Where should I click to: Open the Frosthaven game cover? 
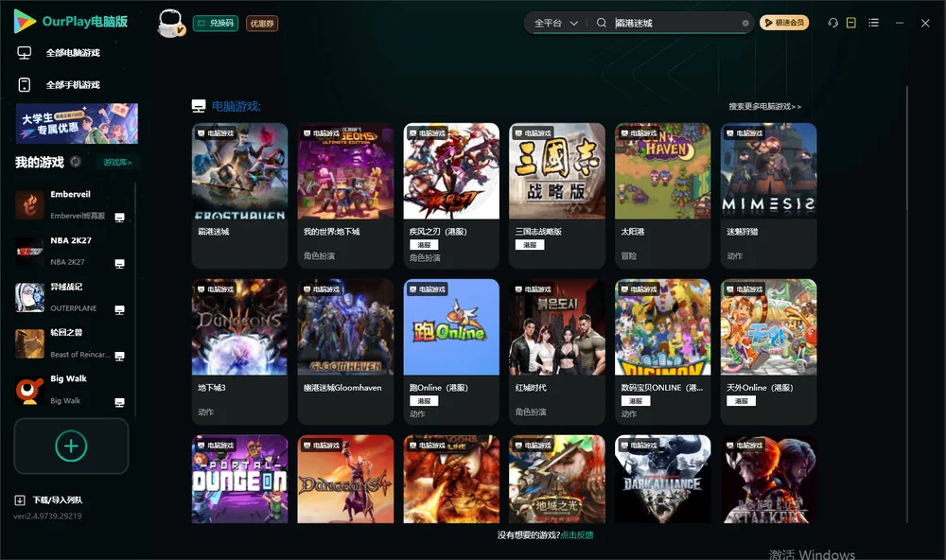point(239,171)
